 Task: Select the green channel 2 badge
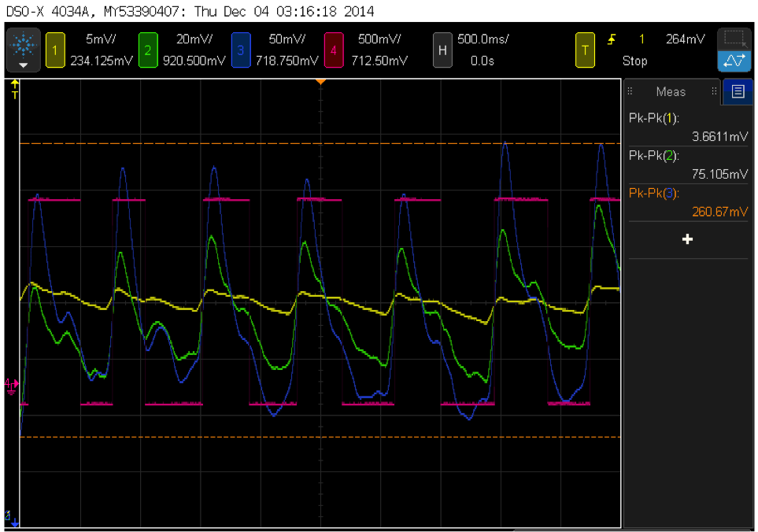148,50
